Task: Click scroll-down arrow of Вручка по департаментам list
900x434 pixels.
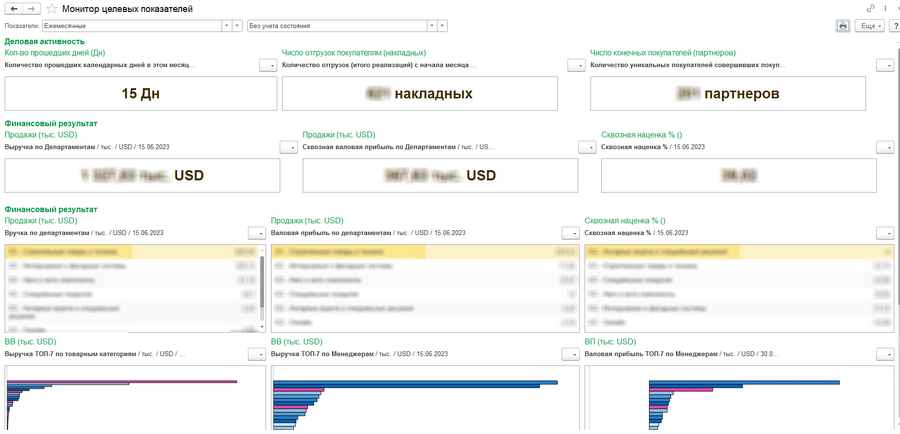Action: click(262, 328)
